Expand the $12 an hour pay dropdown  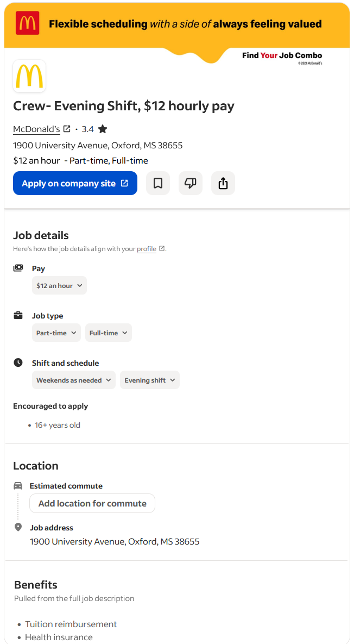60,285
